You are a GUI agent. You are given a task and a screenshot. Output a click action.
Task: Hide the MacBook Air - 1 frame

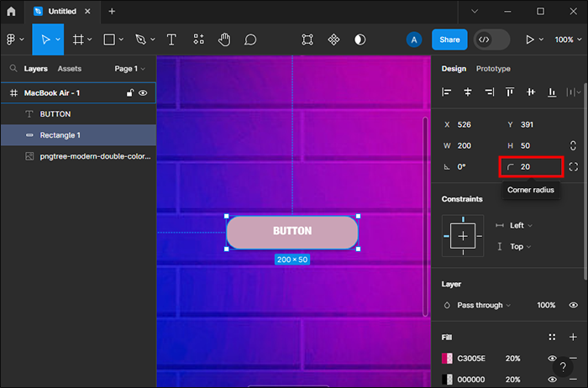(143, 93)
